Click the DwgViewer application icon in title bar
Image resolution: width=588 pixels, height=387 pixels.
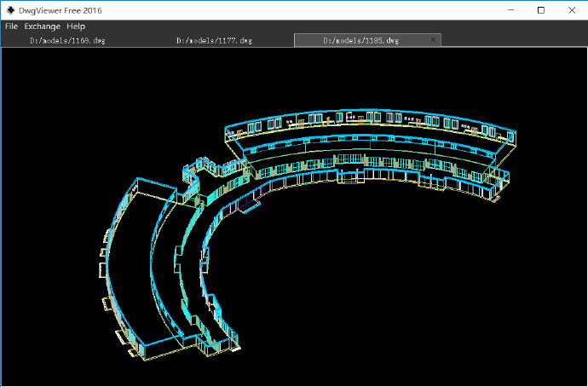tap(10, 10)
